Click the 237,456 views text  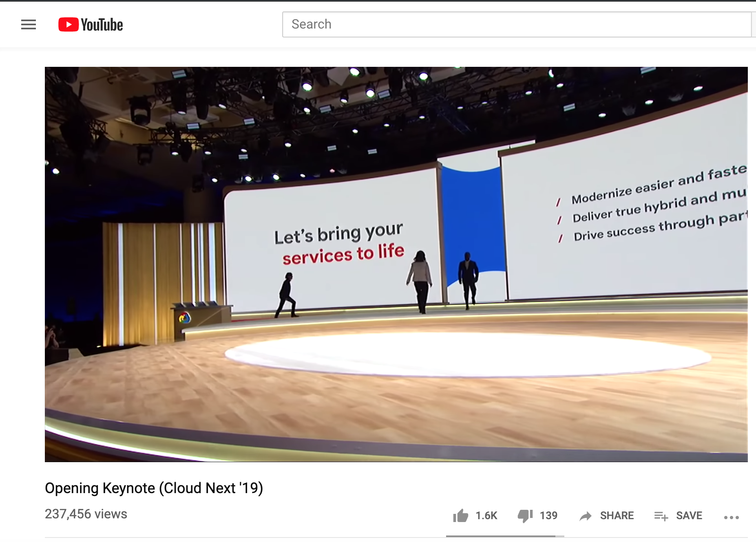point(86,514)
